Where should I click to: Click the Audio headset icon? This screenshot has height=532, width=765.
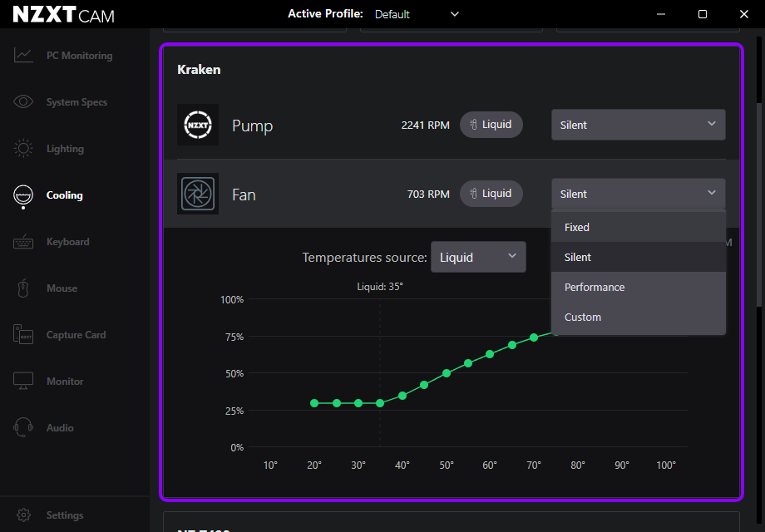pyautogui.click(x=23, y=428)
